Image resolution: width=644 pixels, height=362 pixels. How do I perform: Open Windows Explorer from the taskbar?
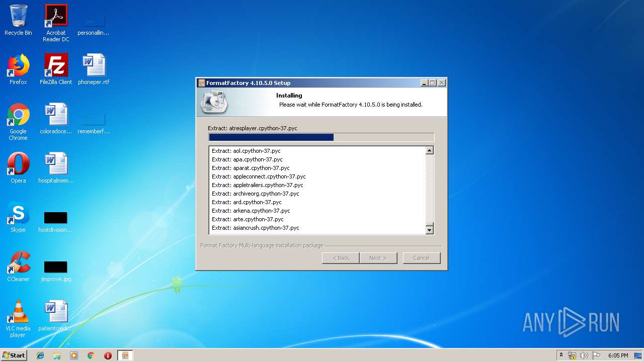coord(57,355)
